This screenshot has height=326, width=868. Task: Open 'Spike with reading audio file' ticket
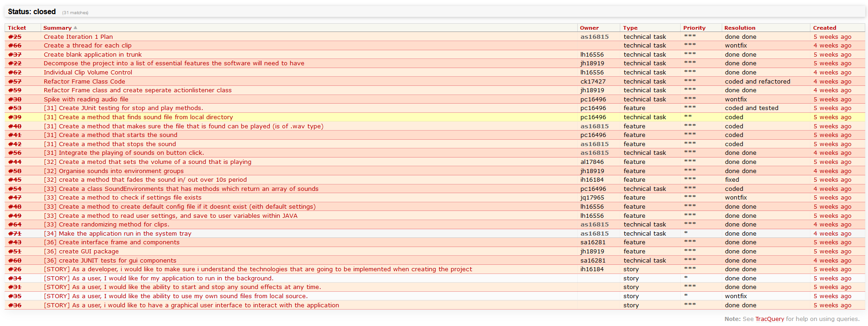pos(86,100)
